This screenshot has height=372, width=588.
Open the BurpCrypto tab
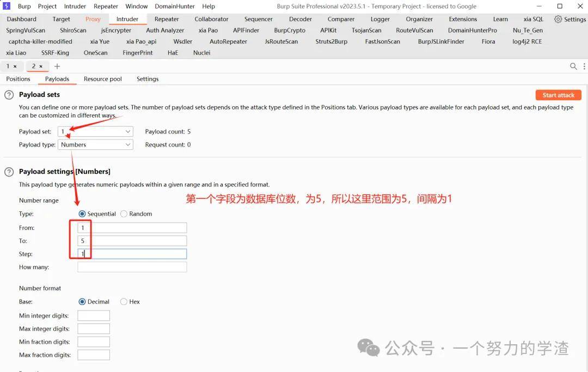coord(290,31)
